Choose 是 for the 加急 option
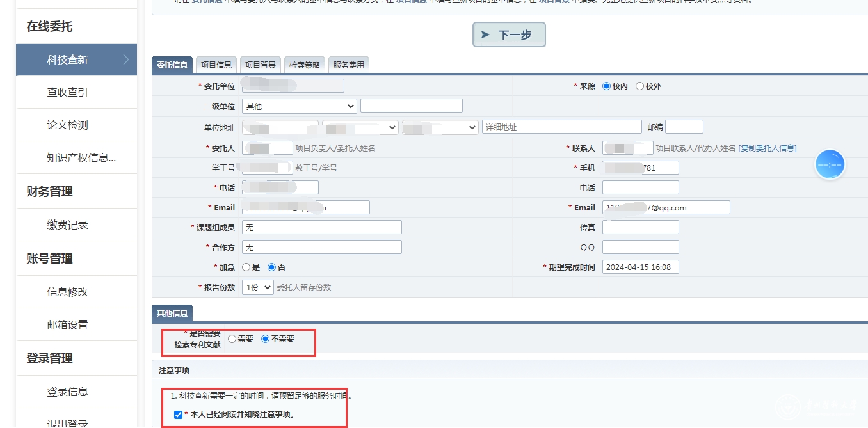Image resolution: width=868 pixels, height=428 pixels. point(246,267)
